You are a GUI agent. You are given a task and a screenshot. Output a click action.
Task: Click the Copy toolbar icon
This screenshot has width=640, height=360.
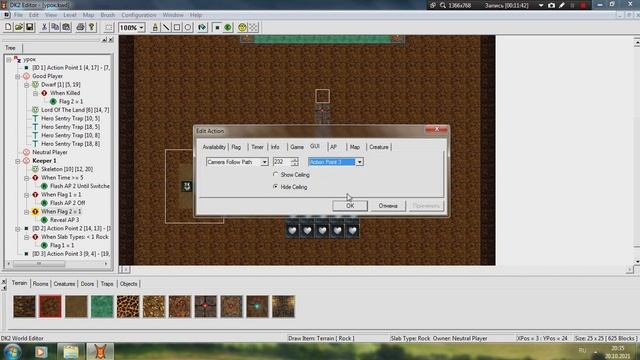click(x=55, y=27)
